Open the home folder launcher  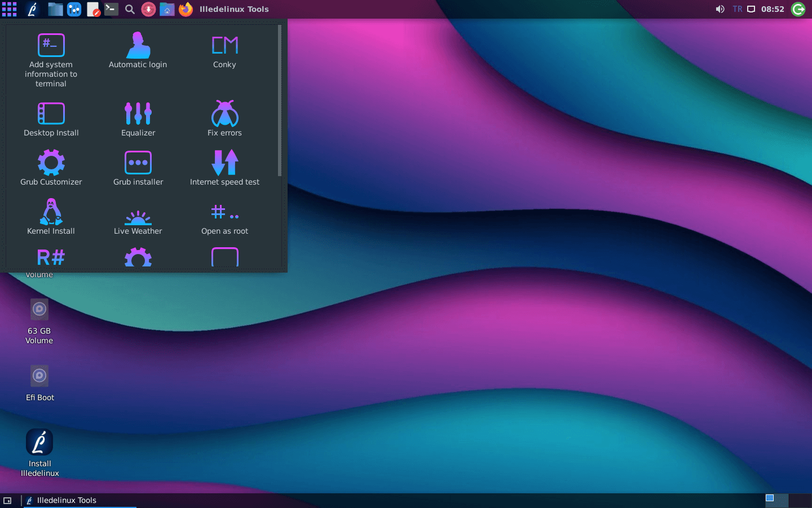(x=167, y=9)
